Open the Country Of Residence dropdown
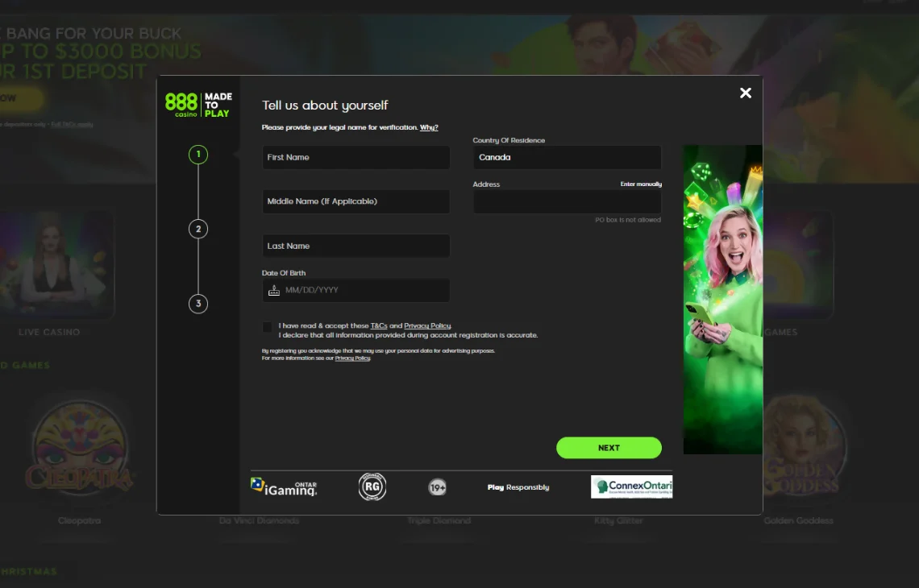 (x=567, y=158)
